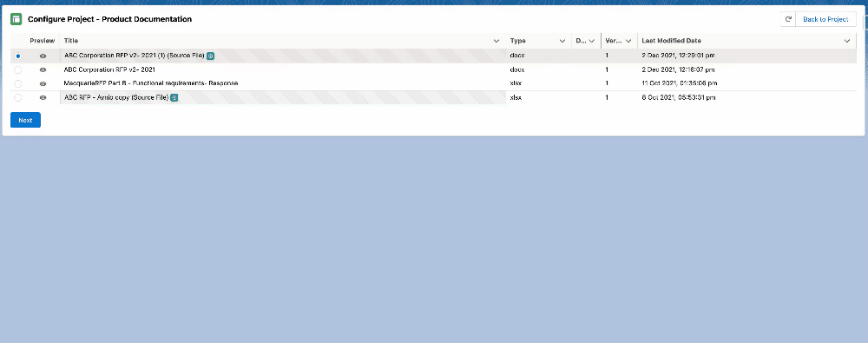This screenshot has width=868, height=343.
Task: Preview ABC RFP - Avnio copy file
Action: [43, 97]
